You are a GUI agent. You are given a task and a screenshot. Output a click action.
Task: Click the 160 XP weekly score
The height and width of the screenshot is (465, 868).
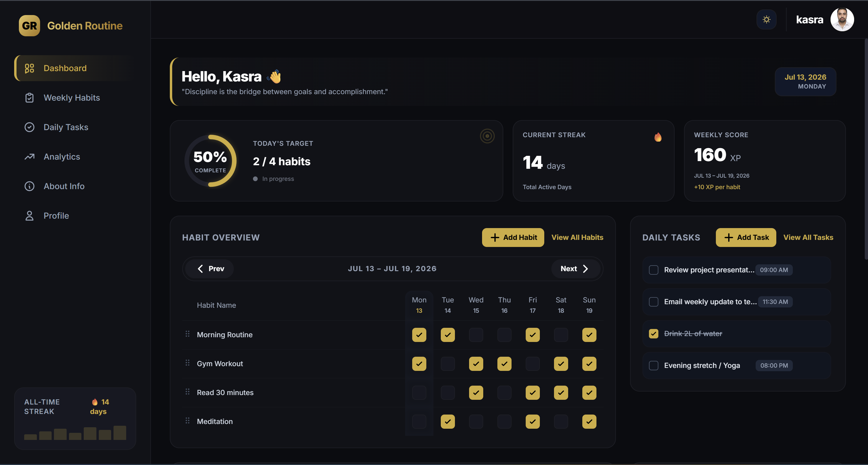pyautogui.click(x=717, y=155)
